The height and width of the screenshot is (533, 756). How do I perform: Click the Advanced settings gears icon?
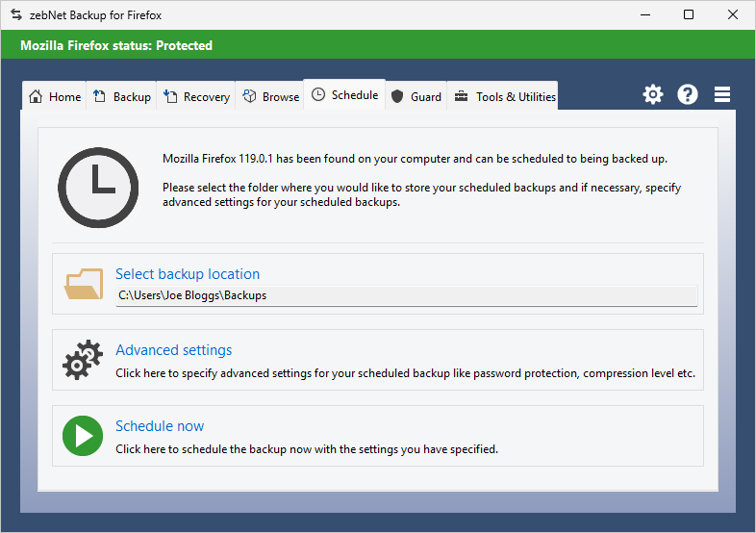point(83,360)
